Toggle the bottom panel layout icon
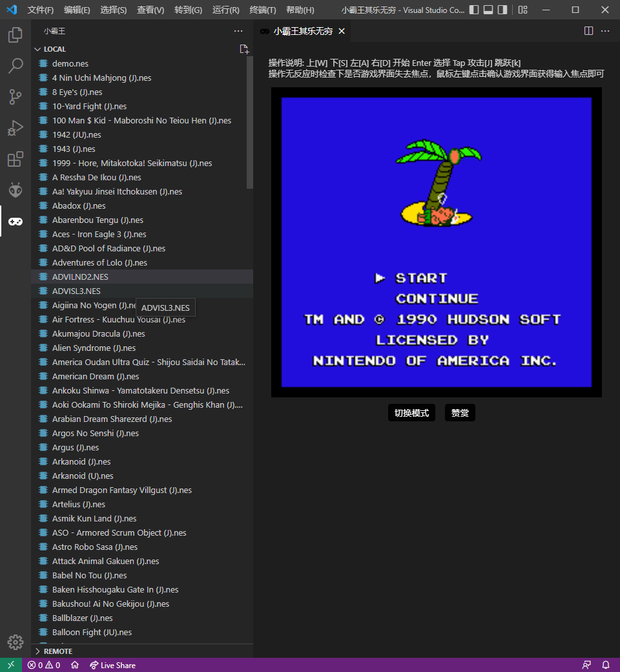620x672 pixels. pos(488,10)
